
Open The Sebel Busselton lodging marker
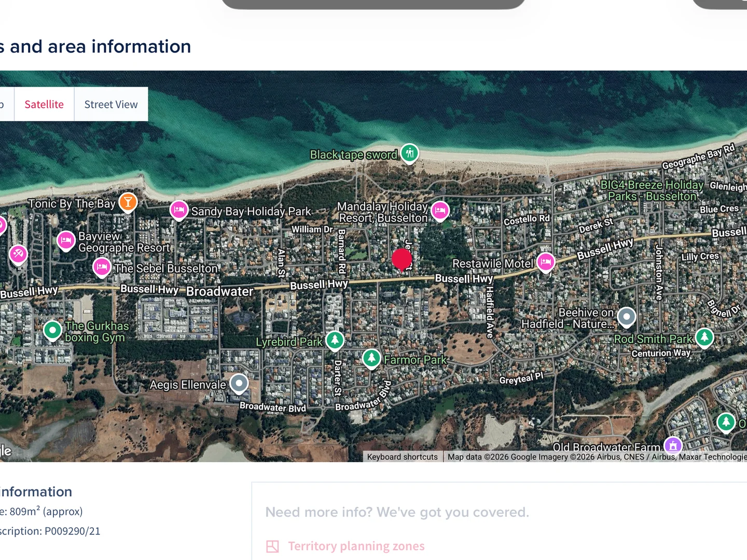tap(102, 268)
